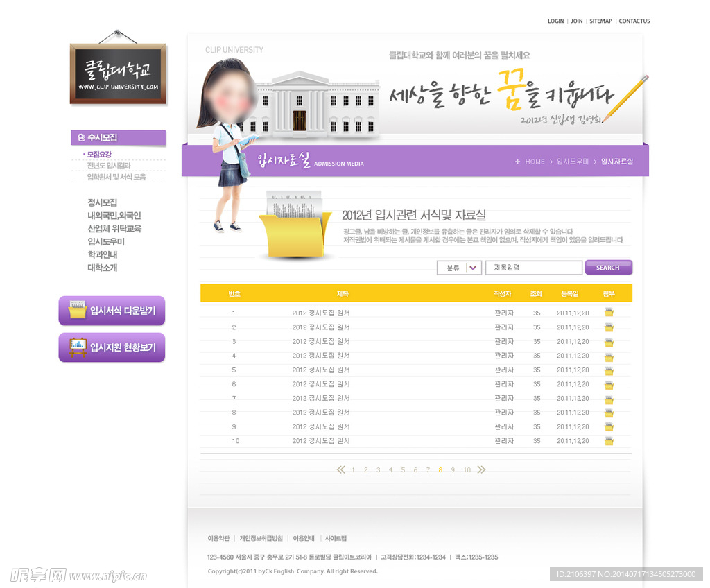Open the JOIN link
Image resolution: width=710 pixels, height=588 pixels.
576,21
